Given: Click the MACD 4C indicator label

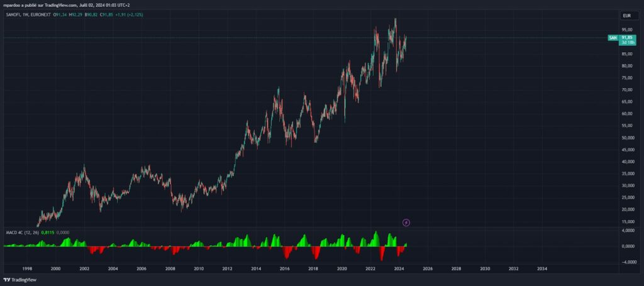Looking at the screenshot, I should [x=14, y=233].
